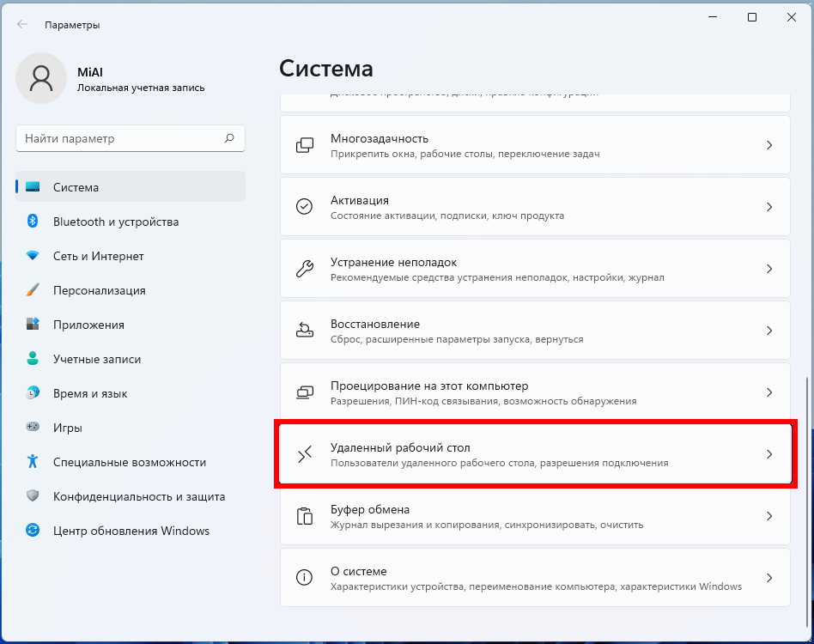Open Удаленный рабочий стол settings

[534, 454]
